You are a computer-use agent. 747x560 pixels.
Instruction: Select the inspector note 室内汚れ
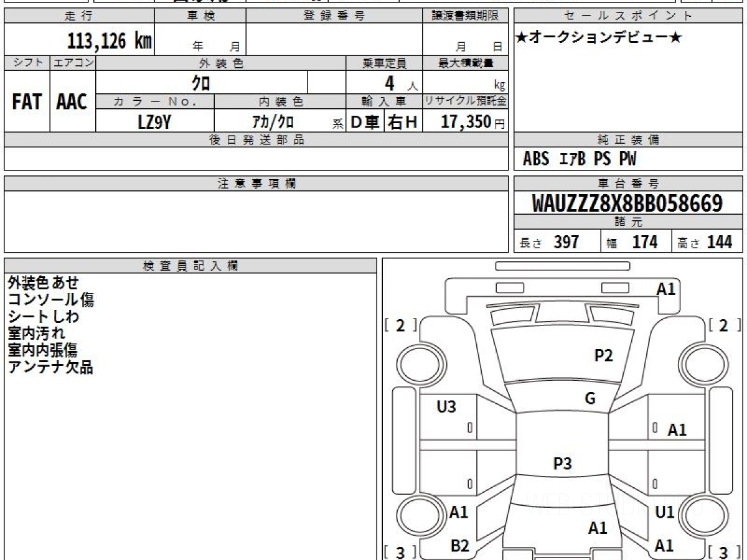(x=36, y=334)
